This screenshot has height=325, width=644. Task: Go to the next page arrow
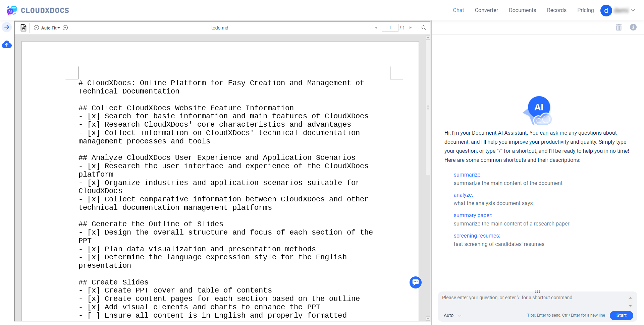[x=410, y=28]
